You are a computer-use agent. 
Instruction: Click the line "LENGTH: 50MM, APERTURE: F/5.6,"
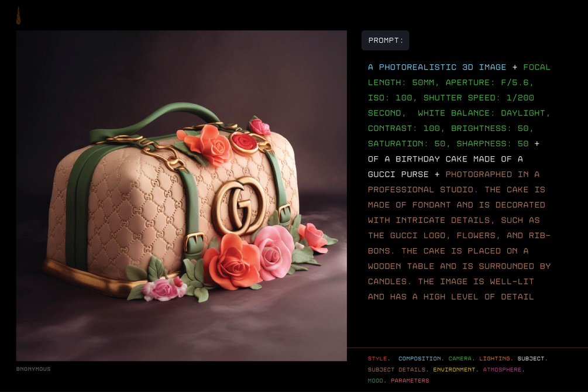point(451,82)
